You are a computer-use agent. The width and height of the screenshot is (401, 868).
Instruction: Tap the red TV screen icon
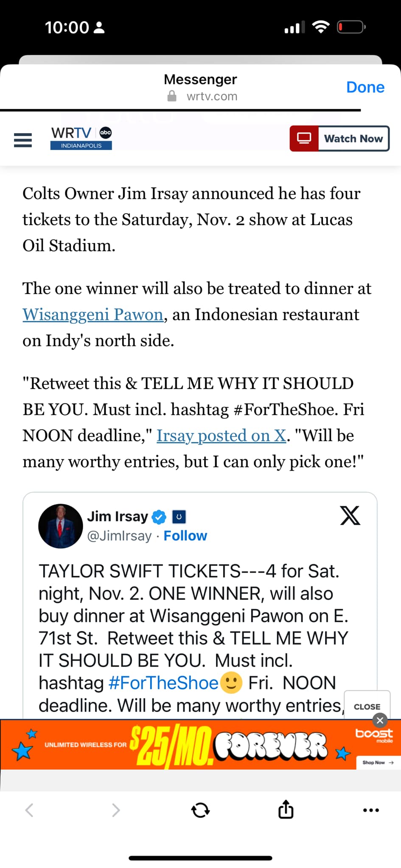point(304,139)
